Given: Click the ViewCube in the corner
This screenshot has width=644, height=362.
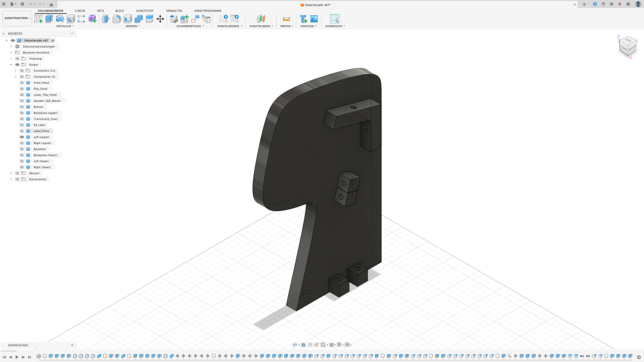Looking at the screenshot, I should point(628,47).
